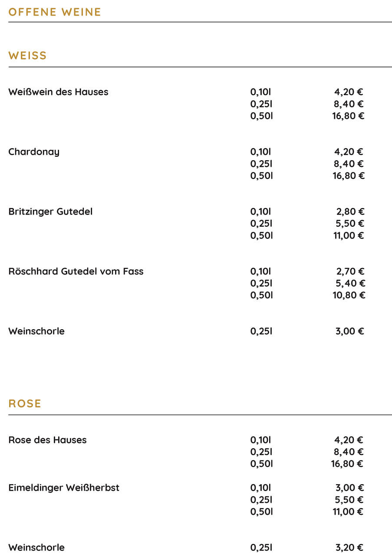This screenshot has height=555, width=392.
Task: Click the Weinschorle priced 3,00 €
Action: click(36, 331)
